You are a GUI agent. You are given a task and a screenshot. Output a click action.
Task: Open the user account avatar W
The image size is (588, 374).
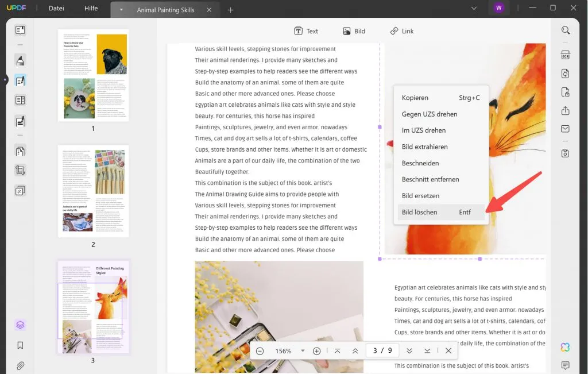pos(498,8)
